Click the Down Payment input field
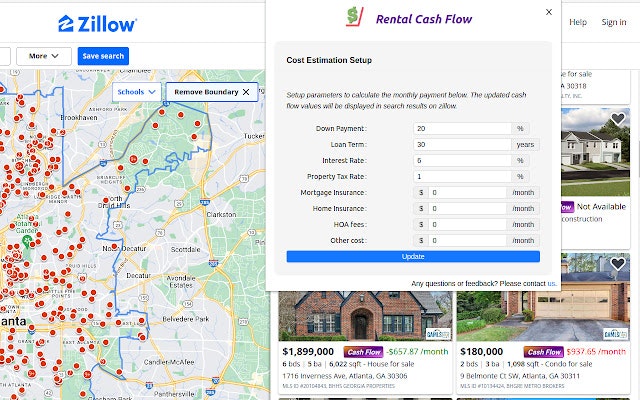 pos(462,129)
